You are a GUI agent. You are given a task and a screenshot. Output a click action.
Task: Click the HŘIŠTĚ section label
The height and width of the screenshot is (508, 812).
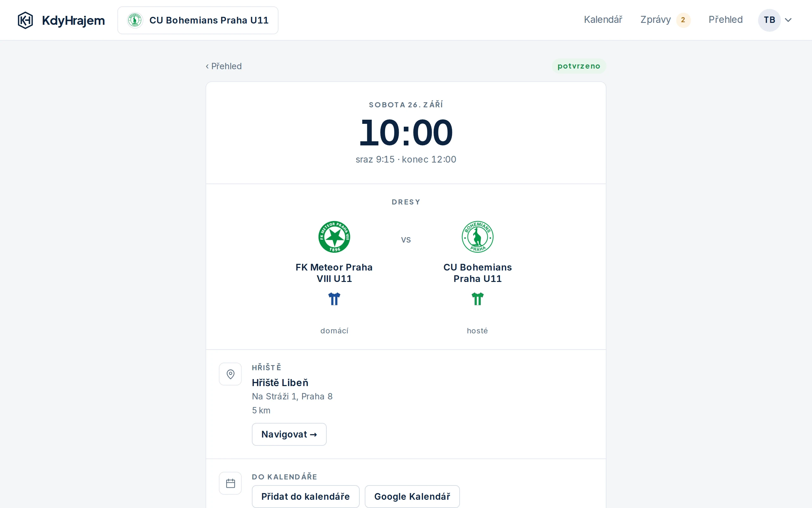tap(266, 367)
